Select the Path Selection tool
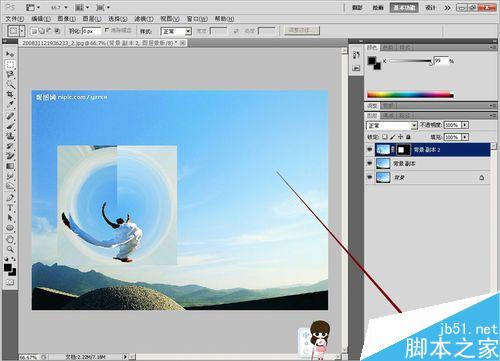 click(10, 218)
